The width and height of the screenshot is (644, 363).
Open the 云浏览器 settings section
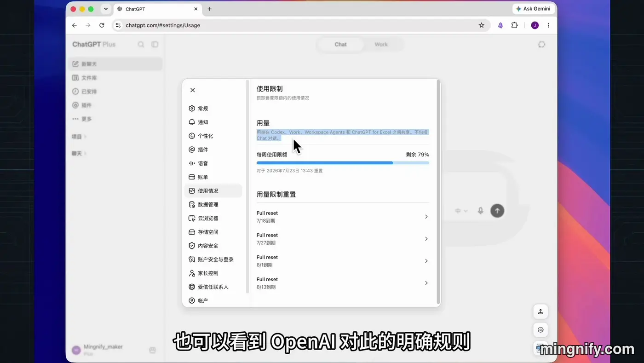click(213, 219)
